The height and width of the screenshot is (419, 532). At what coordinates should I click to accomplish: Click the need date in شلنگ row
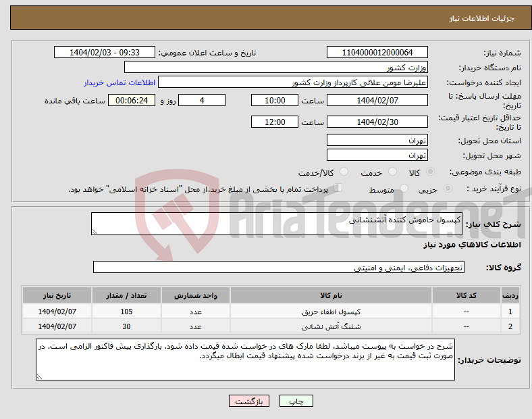tap(57, 326)
